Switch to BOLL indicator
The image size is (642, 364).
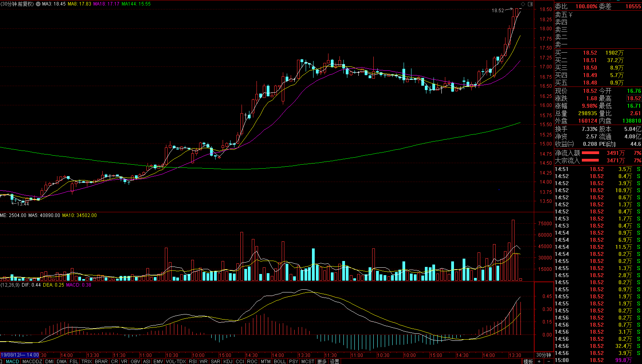280,361
